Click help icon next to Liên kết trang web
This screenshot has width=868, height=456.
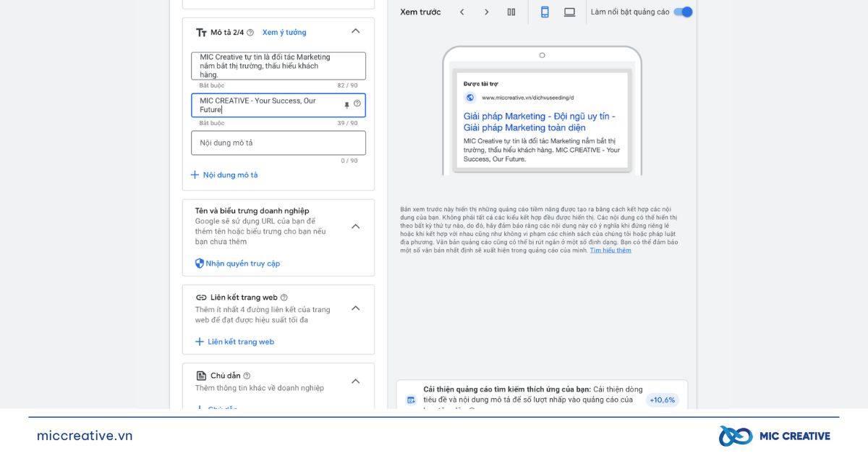pyautogui.click(x=284, y=297)
